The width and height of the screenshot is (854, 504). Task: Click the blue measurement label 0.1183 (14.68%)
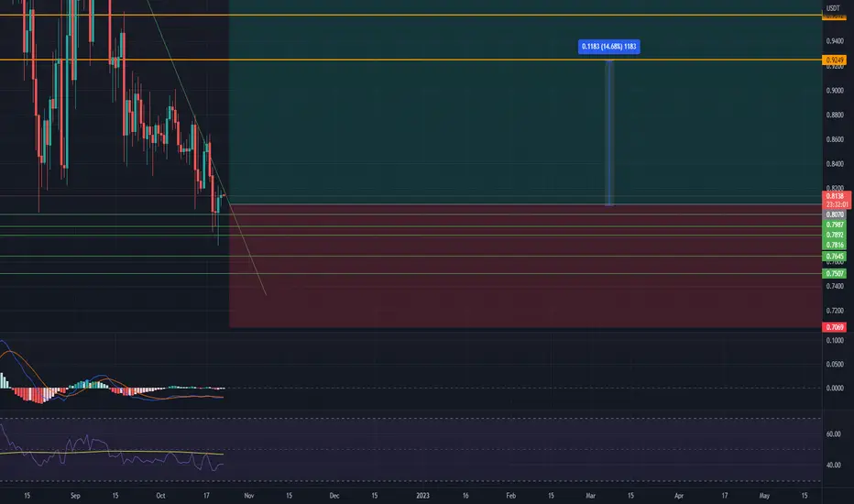pos(609,47)
